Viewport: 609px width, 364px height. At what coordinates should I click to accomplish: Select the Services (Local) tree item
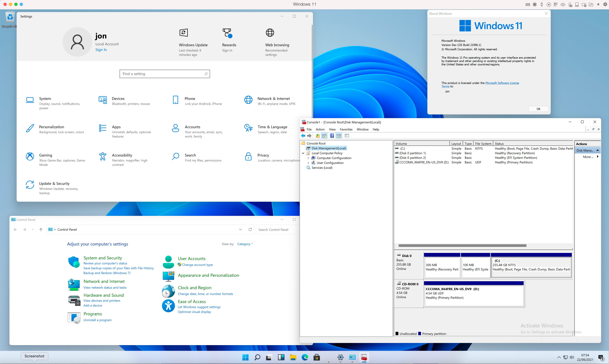point(322,168)
